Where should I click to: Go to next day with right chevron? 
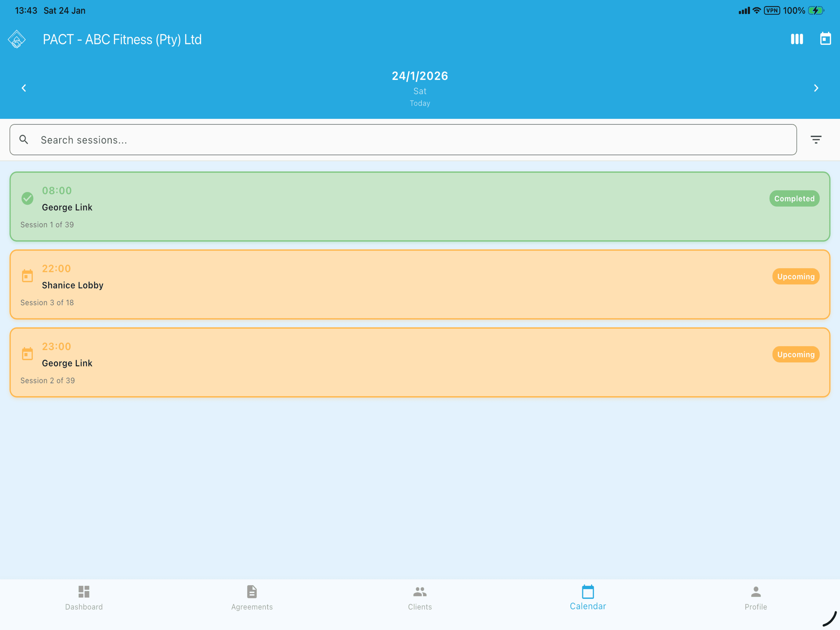[816, 88]
